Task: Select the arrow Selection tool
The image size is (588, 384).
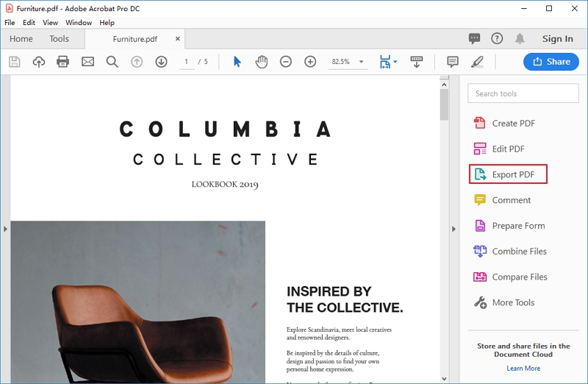Action: 237,62
